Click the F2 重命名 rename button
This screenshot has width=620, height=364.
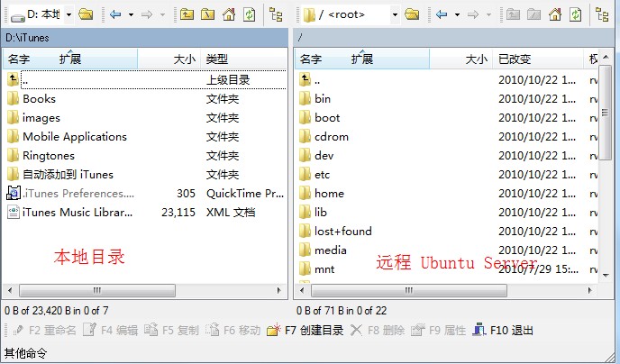(44, 330)
